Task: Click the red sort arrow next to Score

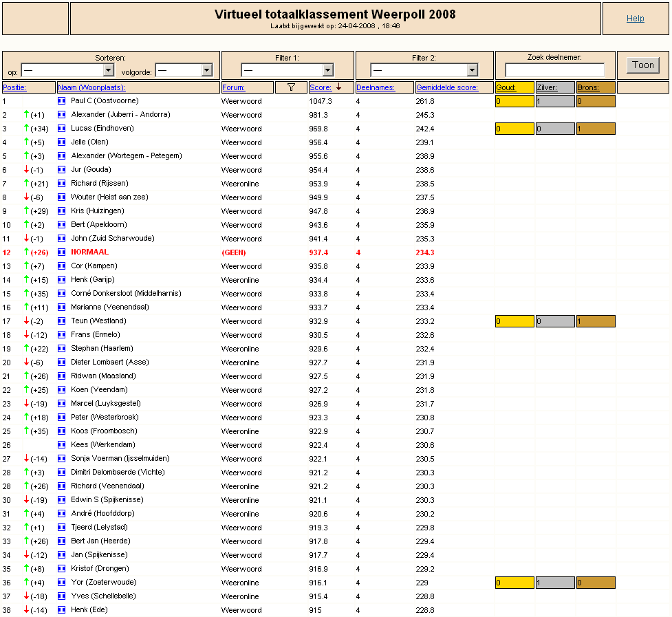Action: 338,87
